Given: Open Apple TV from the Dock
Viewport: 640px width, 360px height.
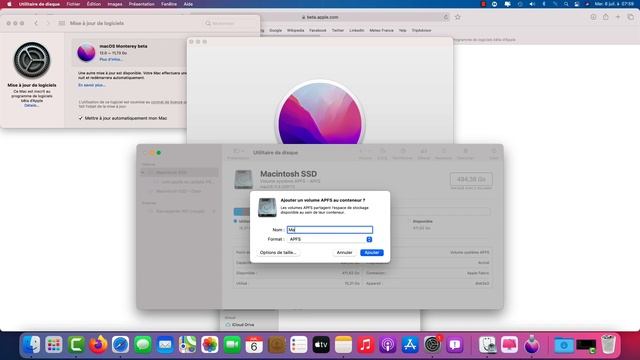Looking at the screenshot, I should click(x=321, y=345).
